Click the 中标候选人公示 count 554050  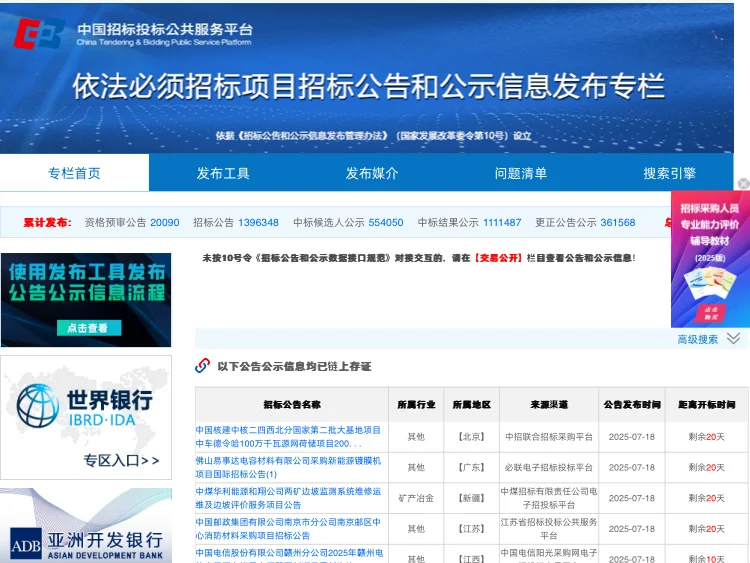(386, 222)
